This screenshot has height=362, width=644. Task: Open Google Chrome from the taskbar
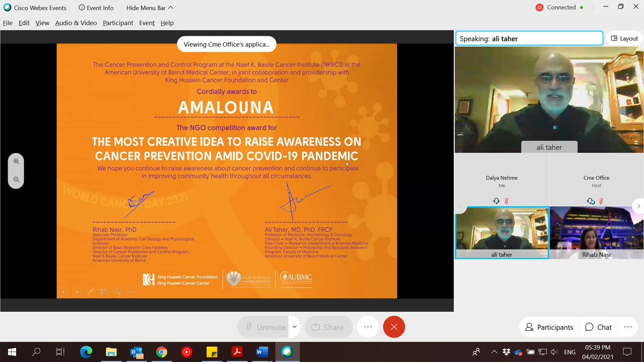coord(161,352)
